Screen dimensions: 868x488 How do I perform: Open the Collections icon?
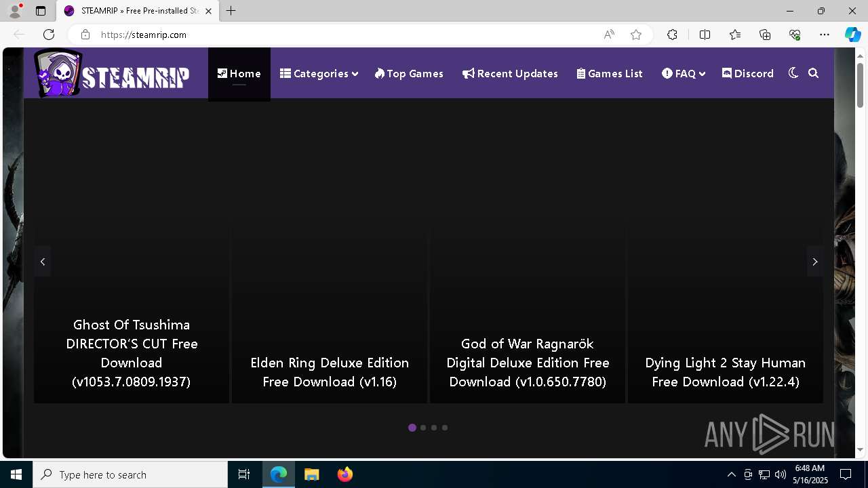click(765, 35)
